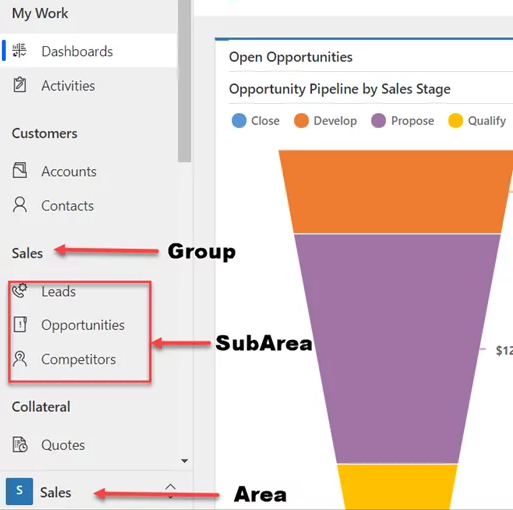Click the blue Close legend swatch
This screenshot has width=513, height=510.
(x=239, y=120)
